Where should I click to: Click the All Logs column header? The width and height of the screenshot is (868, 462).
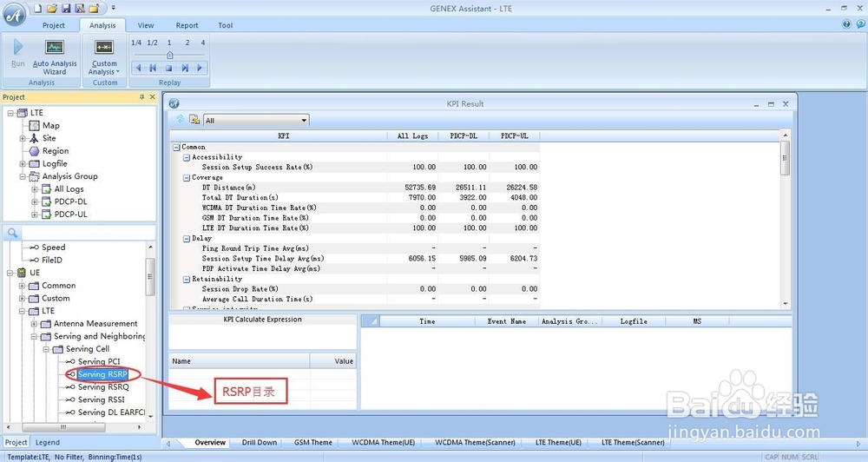412,135
